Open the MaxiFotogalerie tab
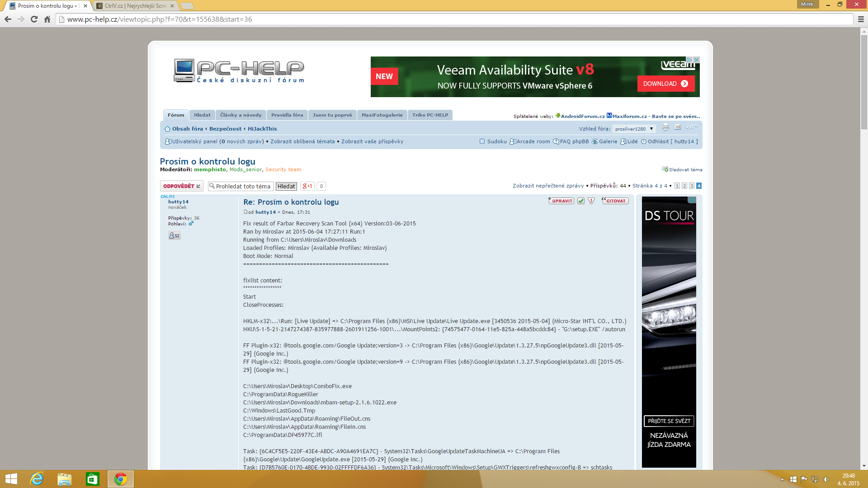 pos(382,115)
